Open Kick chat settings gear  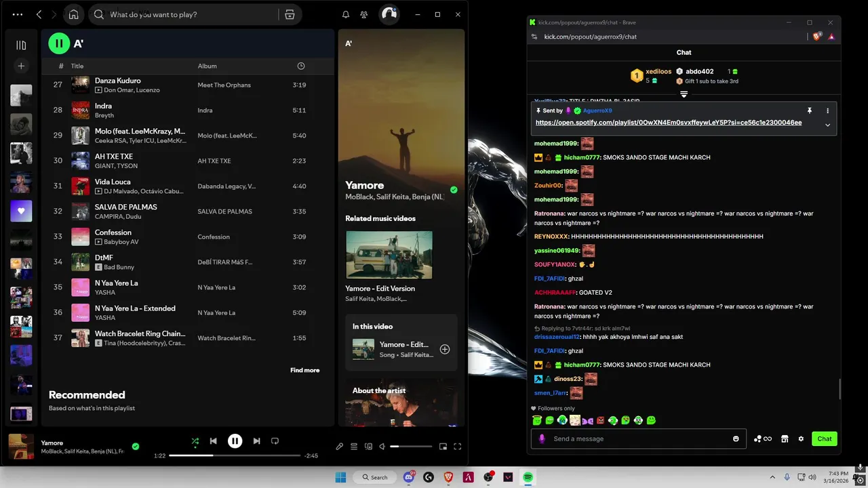click(x=801, y=439)
